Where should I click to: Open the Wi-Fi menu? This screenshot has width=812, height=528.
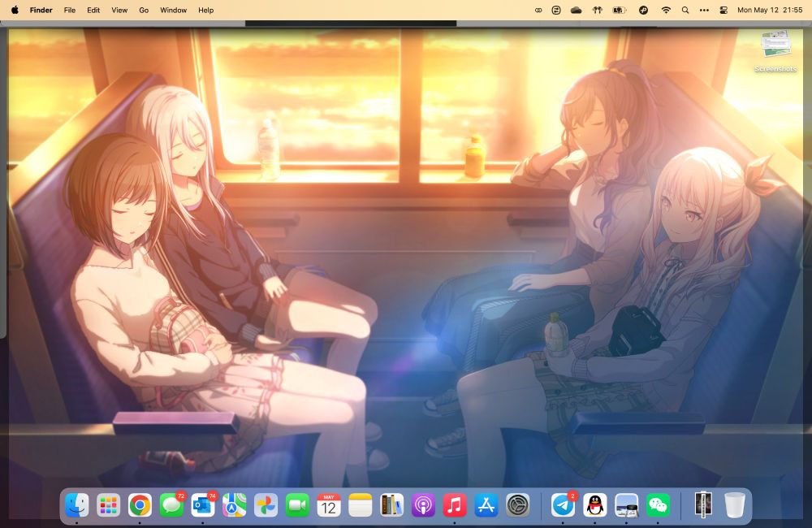point(666,10)
